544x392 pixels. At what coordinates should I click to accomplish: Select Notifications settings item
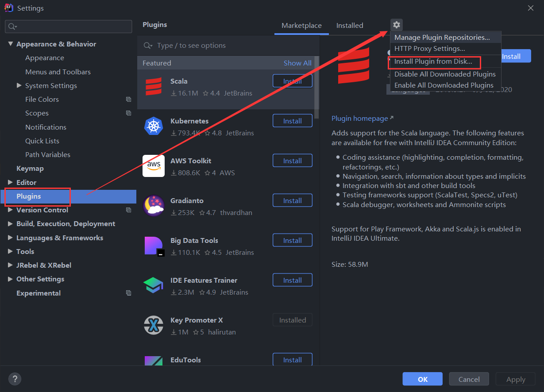(46, 127)
